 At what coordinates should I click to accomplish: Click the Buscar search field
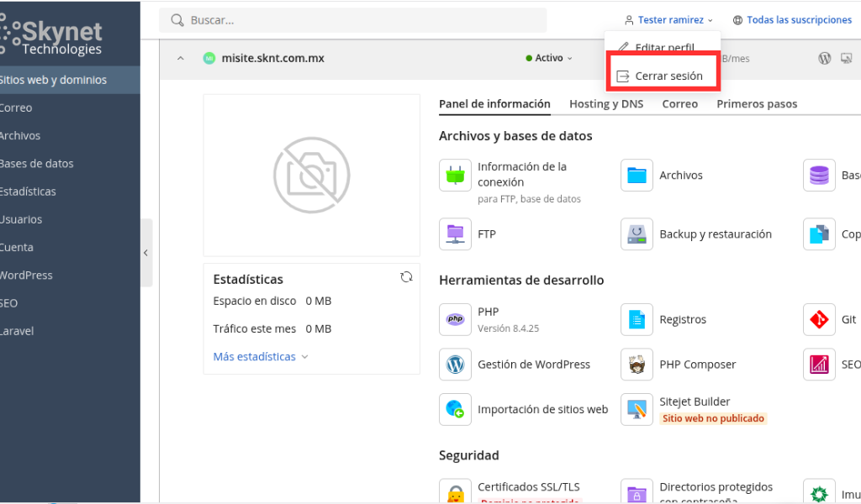[x=353, y=20]
